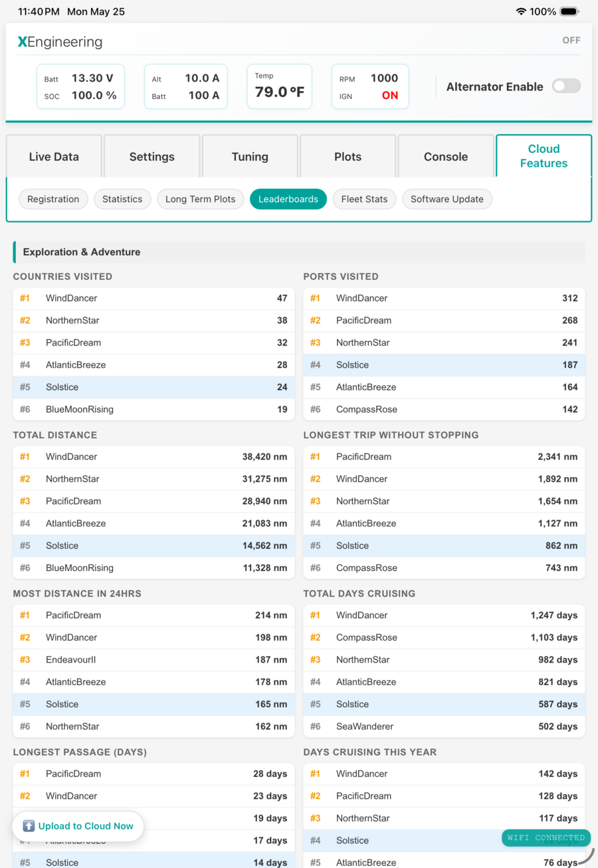
Task: Click the upload arrow icon
Action: point(29,826)
